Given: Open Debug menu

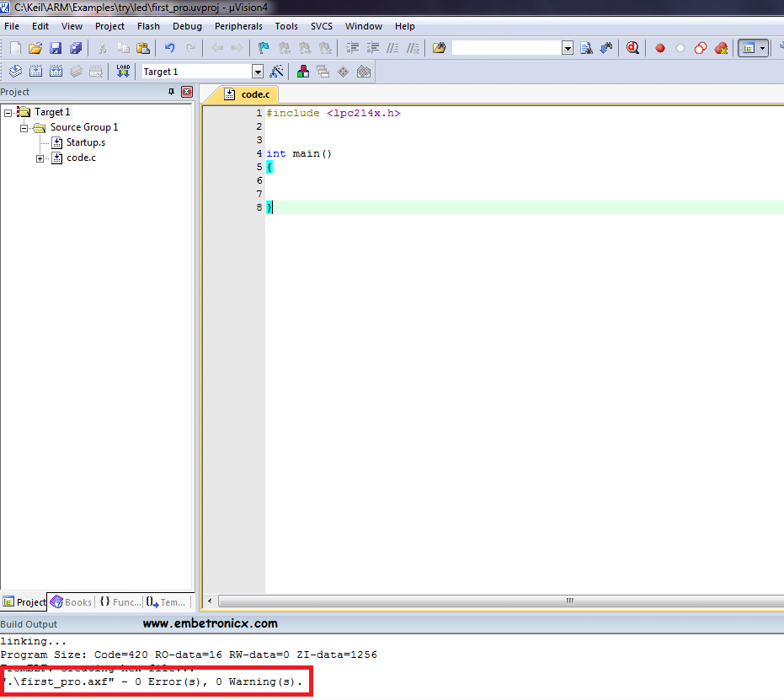Looking at the screenshot, I should tap(187, 26).
